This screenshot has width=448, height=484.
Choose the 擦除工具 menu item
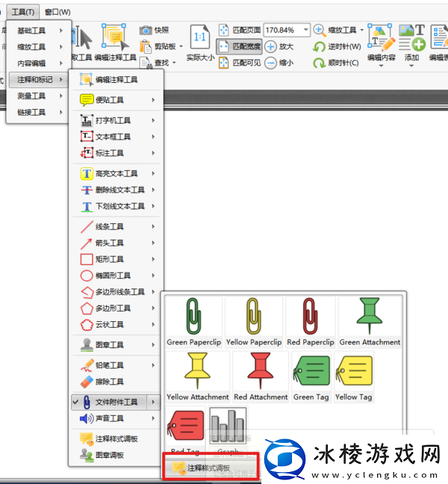click(x=116, y=382)
